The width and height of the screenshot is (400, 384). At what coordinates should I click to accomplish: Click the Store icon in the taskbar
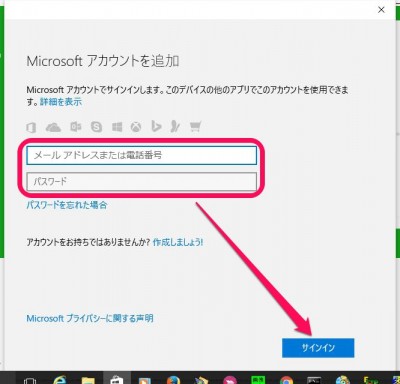(x=117, y=380)
